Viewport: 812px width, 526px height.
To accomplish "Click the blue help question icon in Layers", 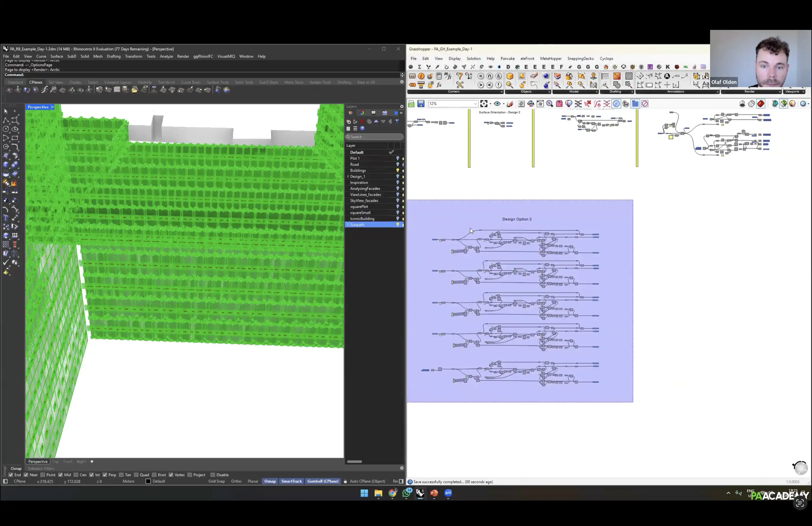I will (362, 129).
